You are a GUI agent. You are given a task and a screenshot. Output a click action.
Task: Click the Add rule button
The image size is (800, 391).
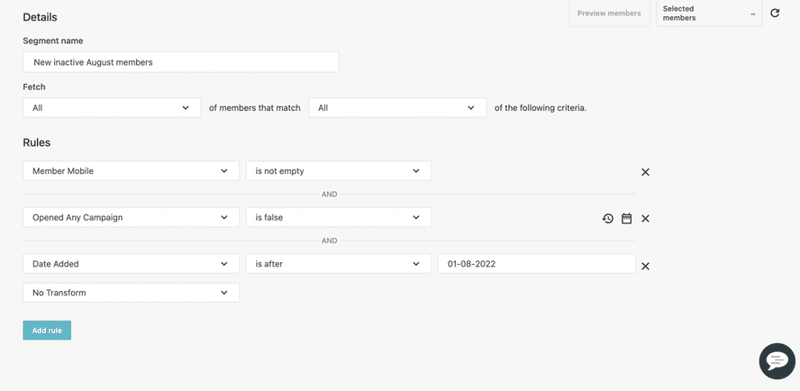pyautogui.click(x=47, y=330)
